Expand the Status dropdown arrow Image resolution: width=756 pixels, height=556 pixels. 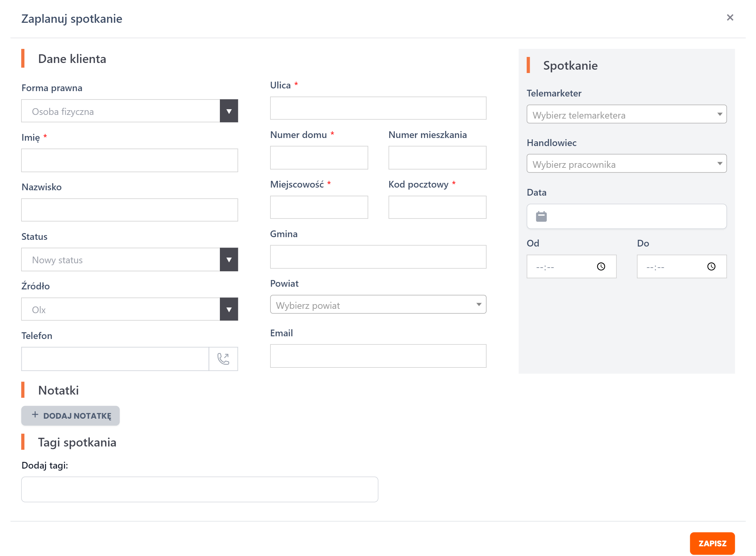229,260
